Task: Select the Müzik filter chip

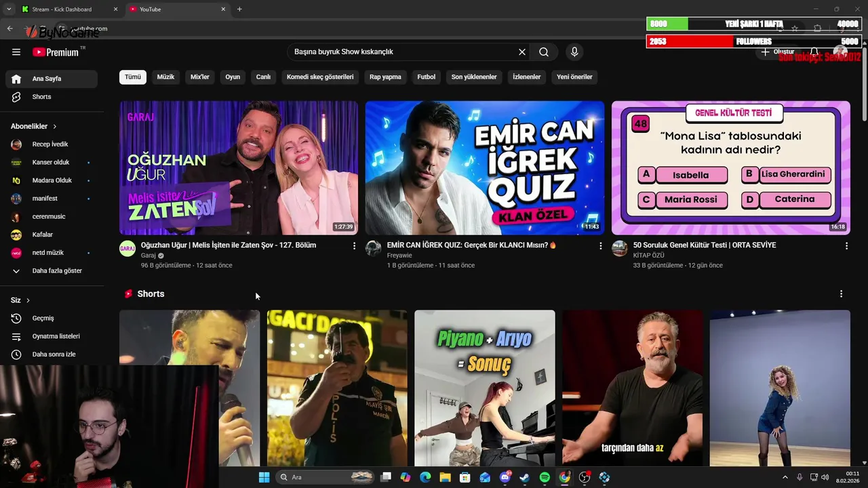Action: point(166,77)
